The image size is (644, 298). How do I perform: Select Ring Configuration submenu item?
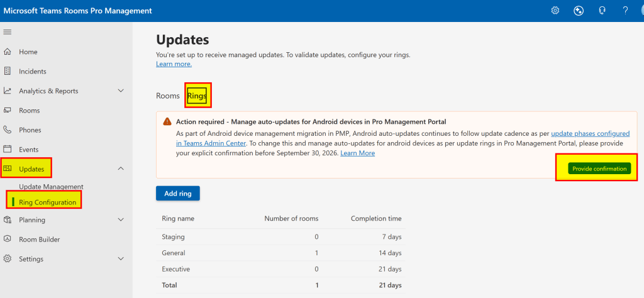(47, 202)
